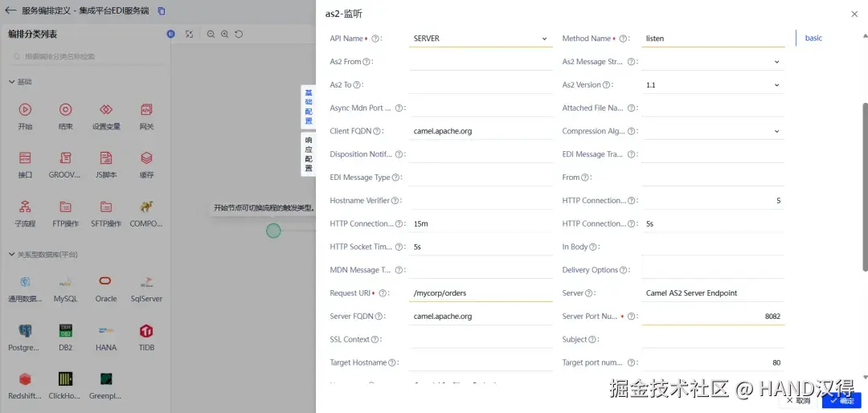
Task: Click the EDI Message Type input field
Action: click(x=481, y=178)
